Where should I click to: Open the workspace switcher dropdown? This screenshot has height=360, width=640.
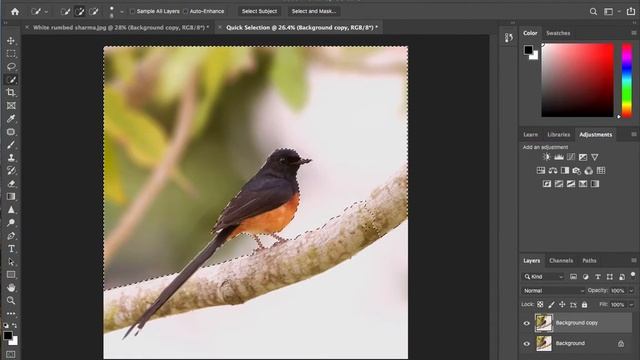(x=611, y=12)
